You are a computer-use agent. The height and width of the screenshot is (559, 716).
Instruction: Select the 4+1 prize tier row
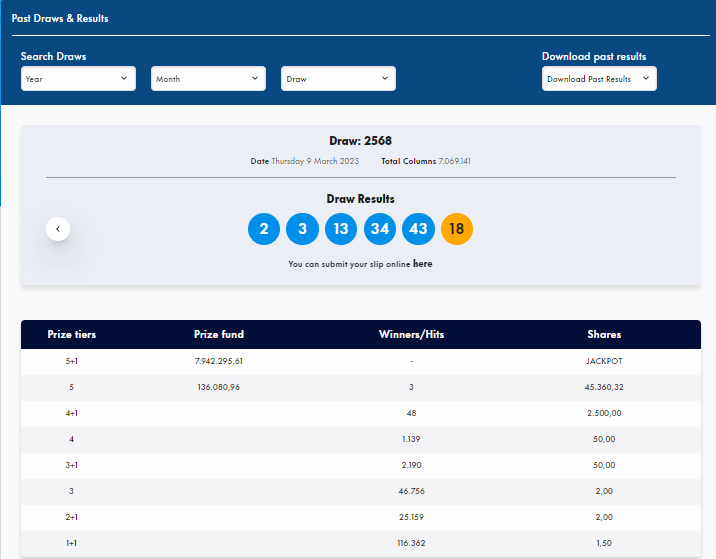pyautogui.click(x=360, y=413)
